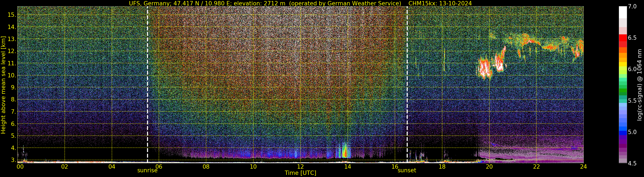Click the colorbar value '5.5'

(632, 101)
